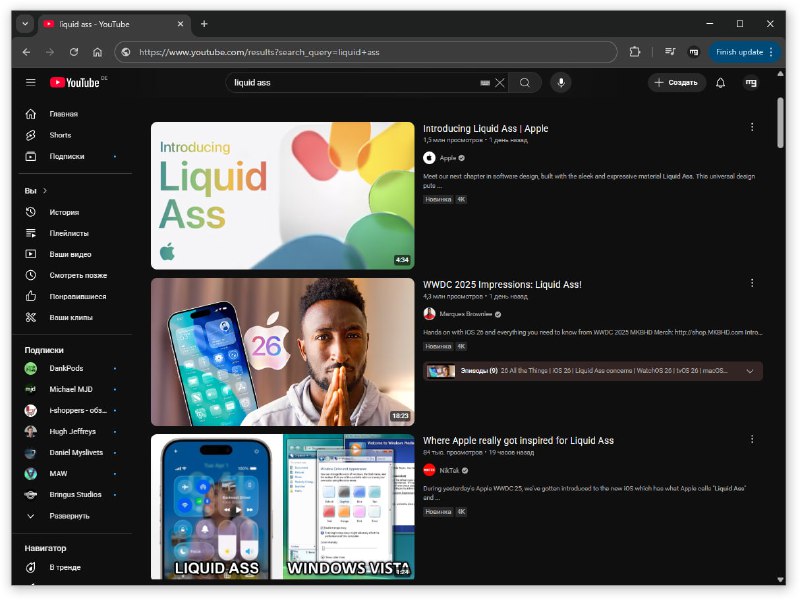Image resolution: width=800 pixels, height=600 pixels.
Task: Open Ваши клипы in the sidebar
Action: pos(71,317)
